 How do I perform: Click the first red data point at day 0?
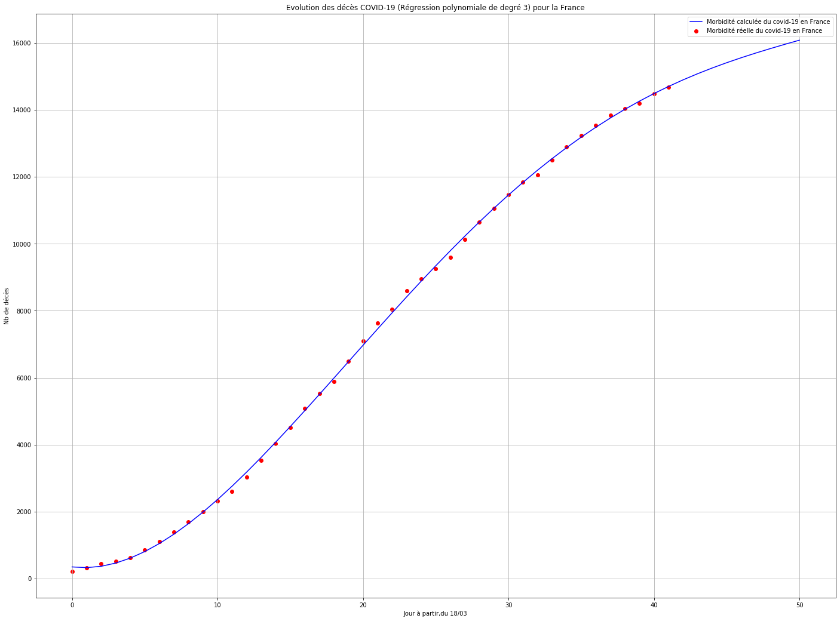pos(72,571)
